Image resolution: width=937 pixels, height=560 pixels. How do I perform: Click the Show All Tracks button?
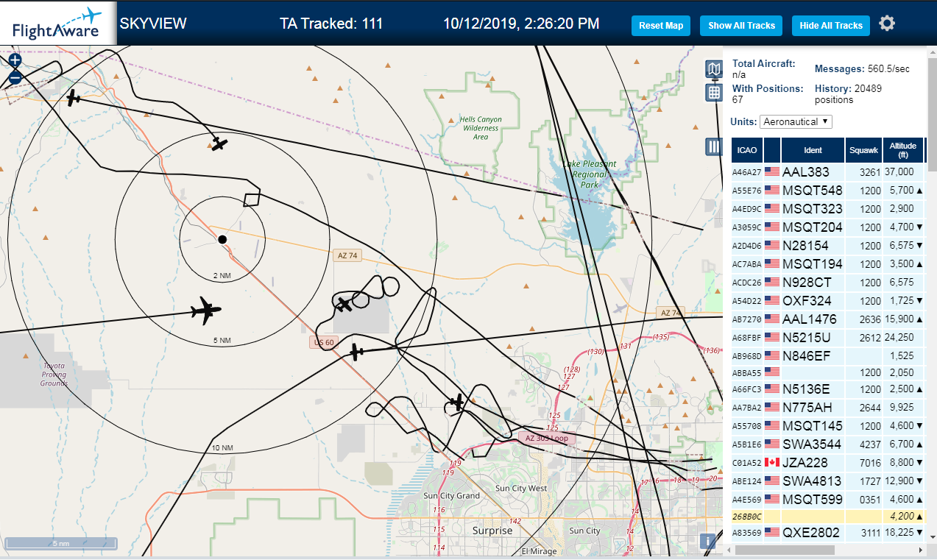pos(741,25)
